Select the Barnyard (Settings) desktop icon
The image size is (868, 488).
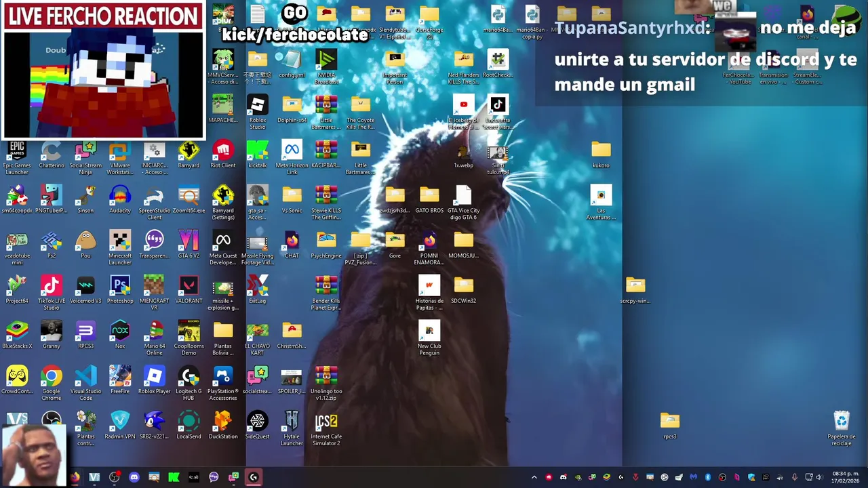tap(223, 202)
